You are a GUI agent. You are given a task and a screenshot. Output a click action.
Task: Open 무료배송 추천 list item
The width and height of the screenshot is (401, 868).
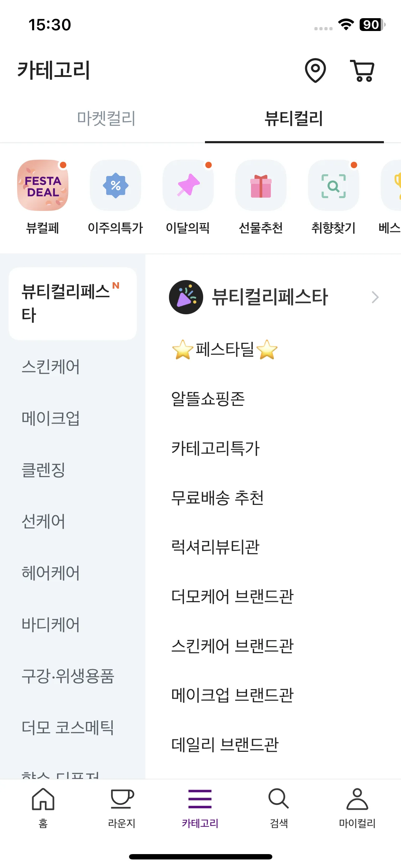pyautogui.click(x=217, y=498)
